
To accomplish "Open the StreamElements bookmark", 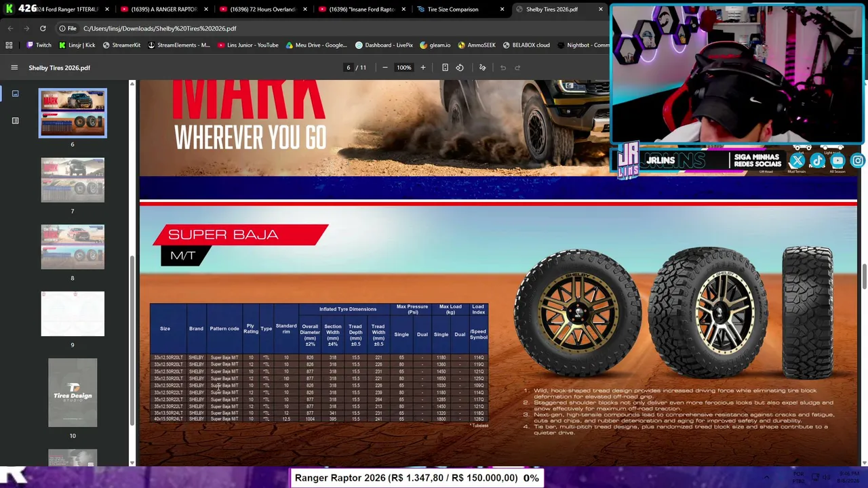I will point(179,45).
